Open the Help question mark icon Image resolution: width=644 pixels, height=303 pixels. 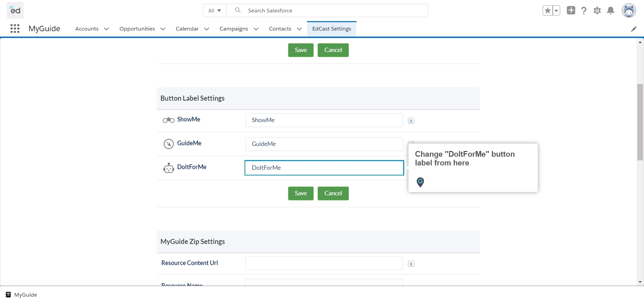coord(584,11)
